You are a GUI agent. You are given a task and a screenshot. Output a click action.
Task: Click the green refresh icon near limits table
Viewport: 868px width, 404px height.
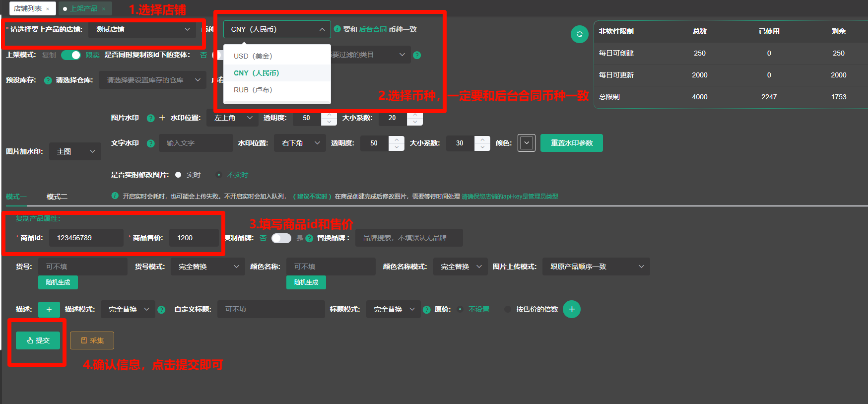point(579,34)
